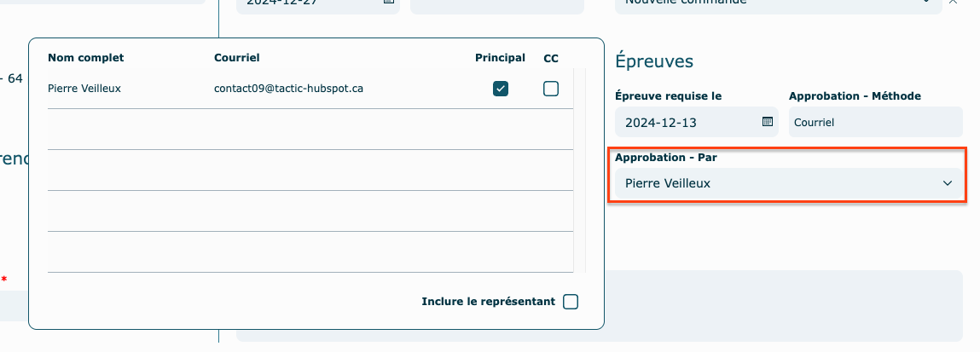Viewport: 980px width, 352px height.
Task: Click the Nom complet column header
Action: click(86, 58)
